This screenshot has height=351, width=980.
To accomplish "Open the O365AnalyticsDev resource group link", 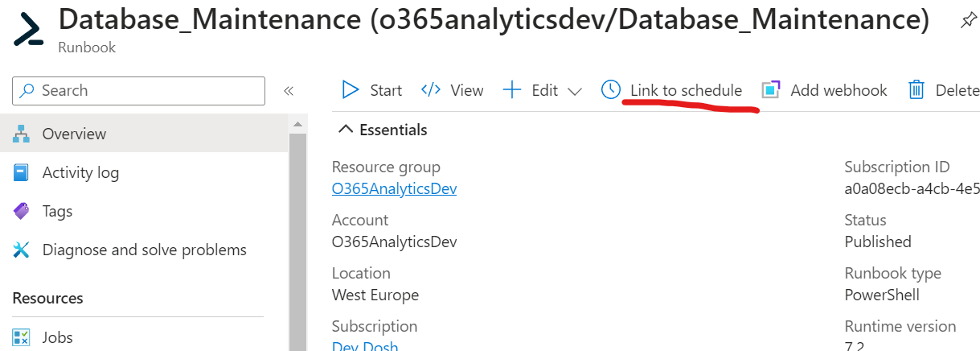I will 394,189.
